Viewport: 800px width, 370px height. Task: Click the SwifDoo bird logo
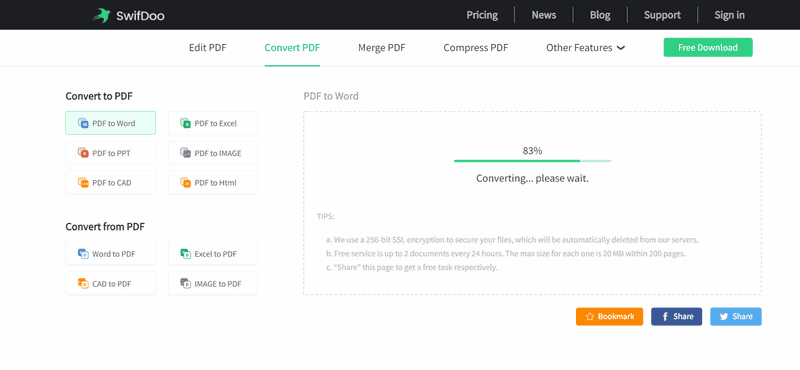102,15
